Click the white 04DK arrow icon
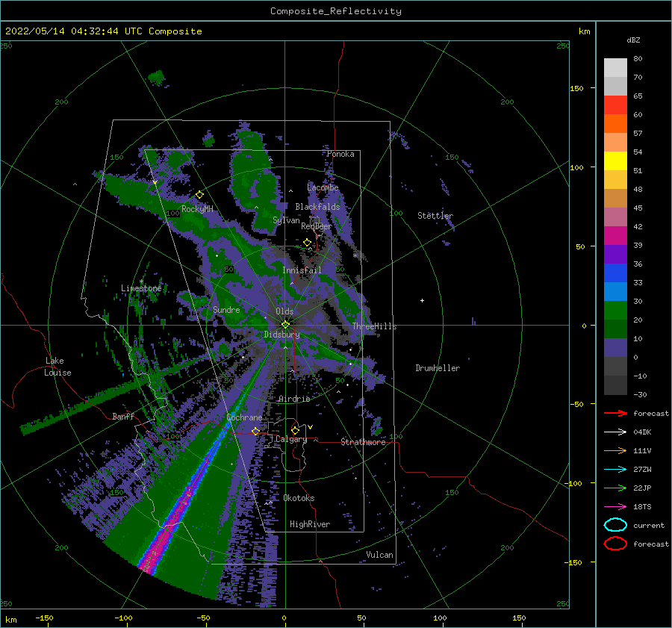The image size is (672, 628). click(615, 432)
